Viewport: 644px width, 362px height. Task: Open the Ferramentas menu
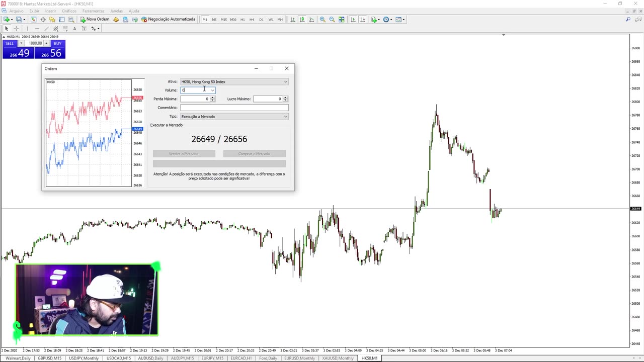[93, 11]
